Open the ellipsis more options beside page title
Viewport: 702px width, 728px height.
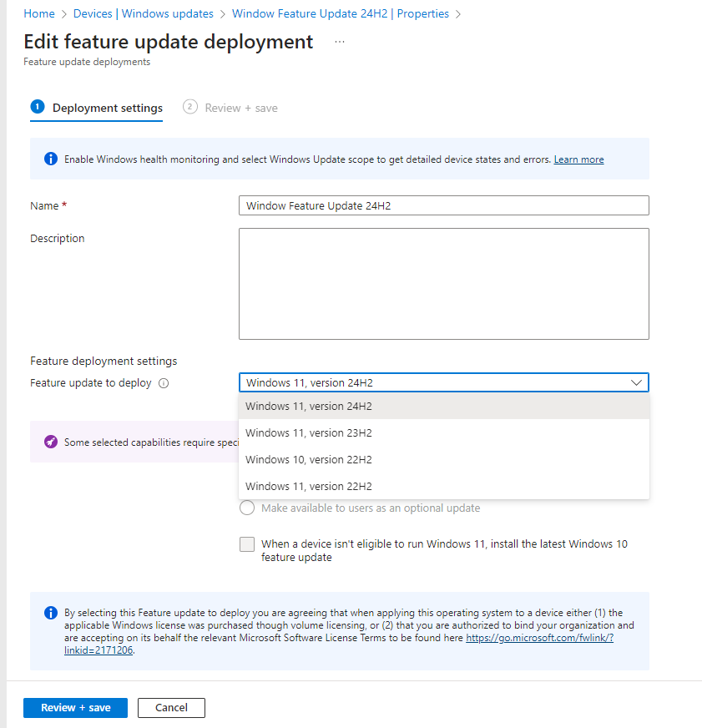[340, 42]
